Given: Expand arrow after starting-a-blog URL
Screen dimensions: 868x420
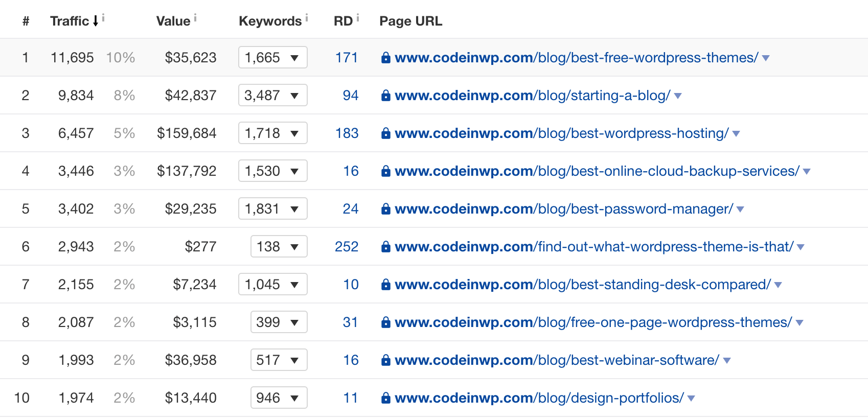Looking at the screenshot, I should (x=678, y=96).
